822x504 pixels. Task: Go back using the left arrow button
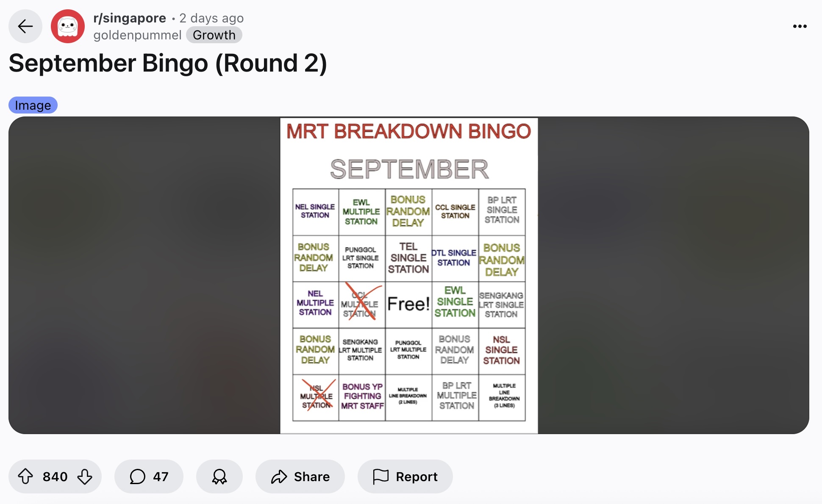tap(25, 26)
